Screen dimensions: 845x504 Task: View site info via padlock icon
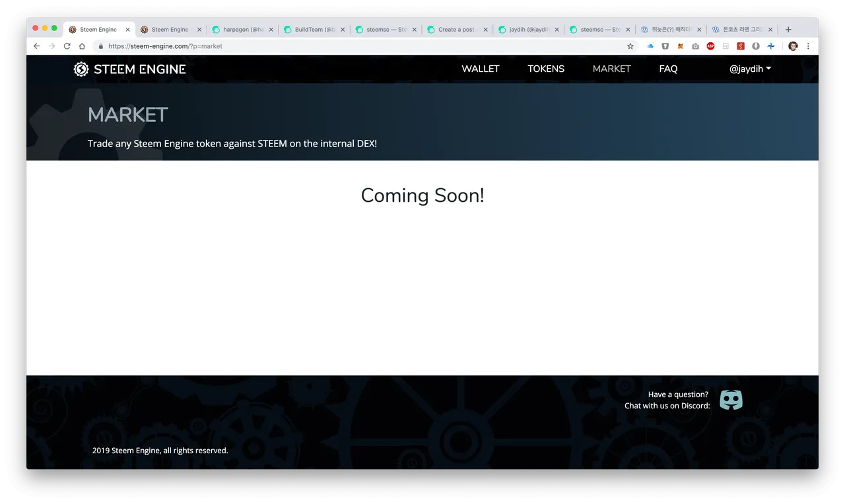100,46
